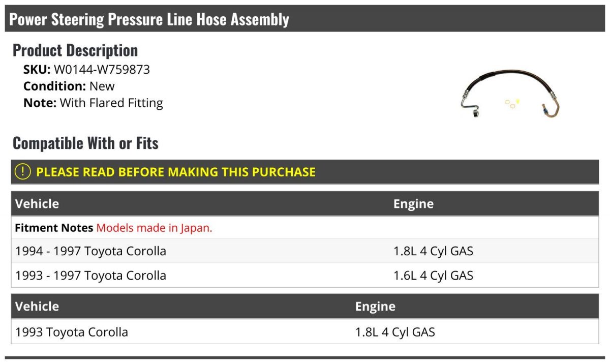
Task: Click the yellow exclamation warning icon
Action: [23, 172]
